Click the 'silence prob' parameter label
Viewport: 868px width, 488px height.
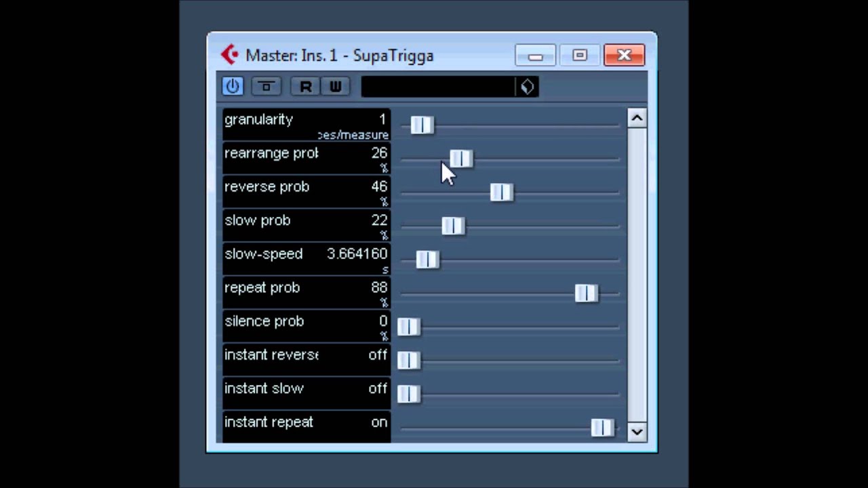tap(264, 321)
